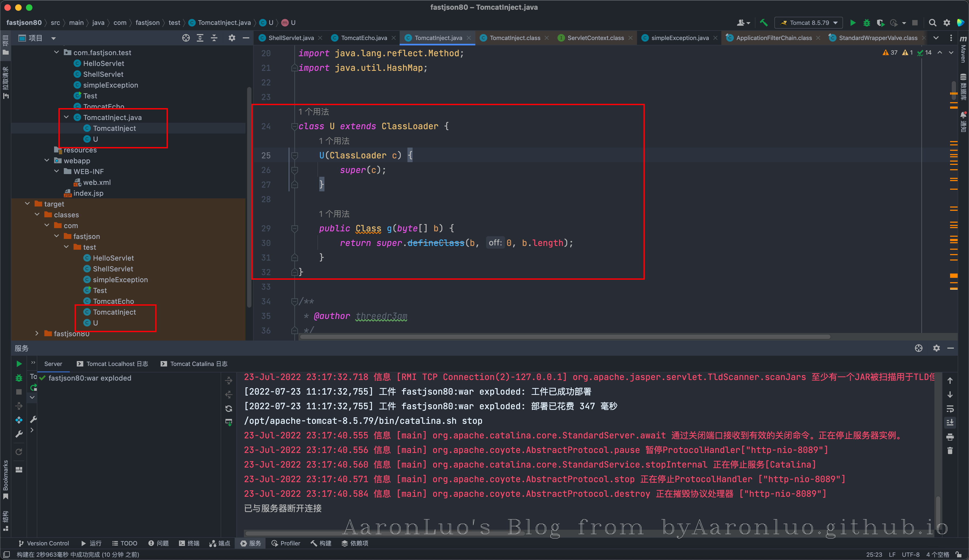Viewport: 969px width, 560px height.
Task: Toggle read-only lock in status bar
Action: (959, 554)
